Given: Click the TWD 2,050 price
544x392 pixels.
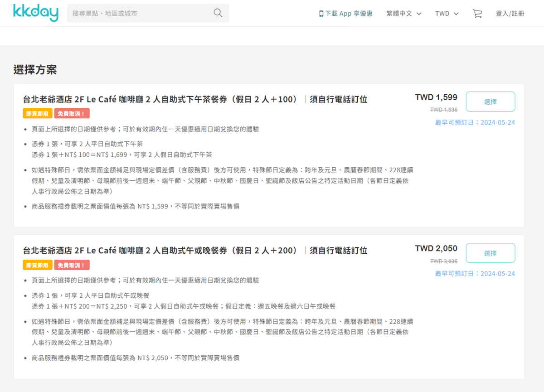Looking at the screenshot, I should (436, 248).
